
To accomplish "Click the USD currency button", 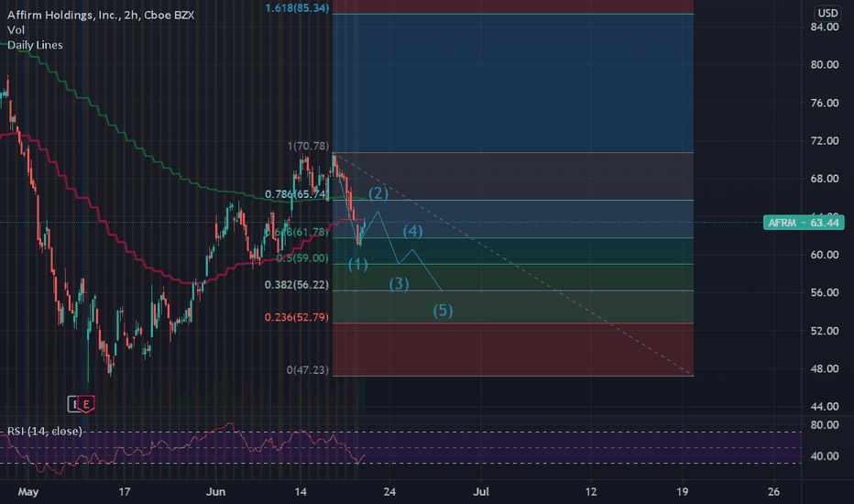I will click(x=827, y=13).
